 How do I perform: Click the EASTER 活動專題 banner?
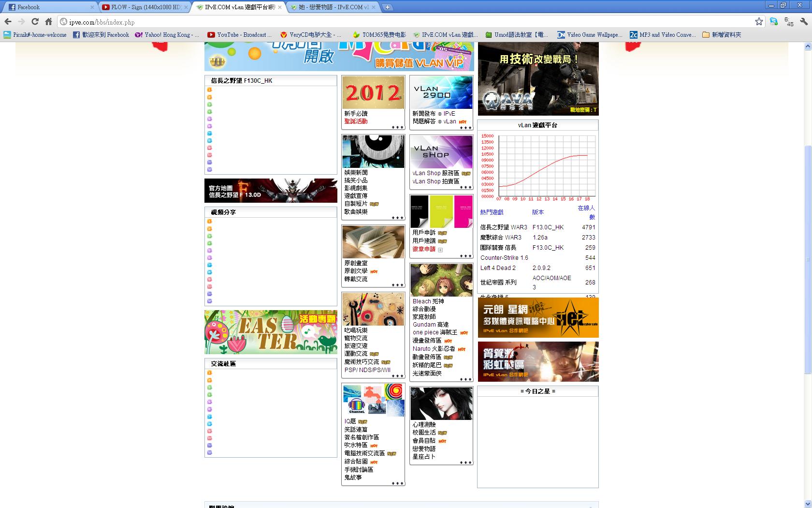click(x=271, y=332)
